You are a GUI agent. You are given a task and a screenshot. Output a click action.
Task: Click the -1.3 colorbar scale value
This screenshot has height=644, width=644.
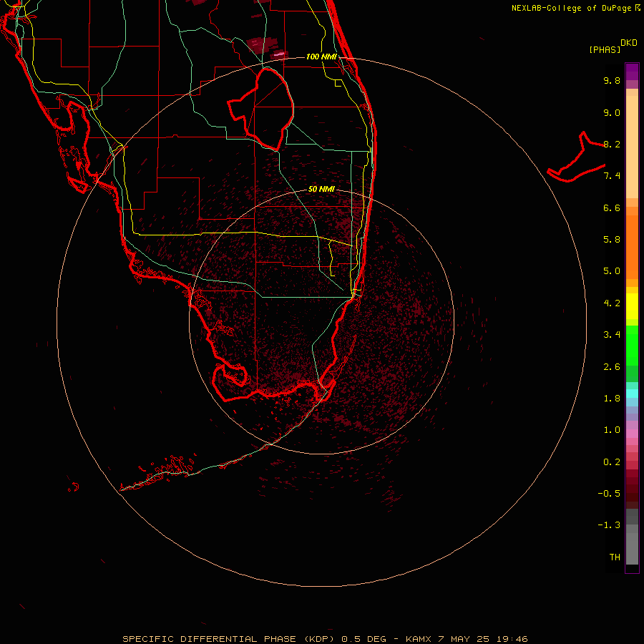tap(609, 525)
